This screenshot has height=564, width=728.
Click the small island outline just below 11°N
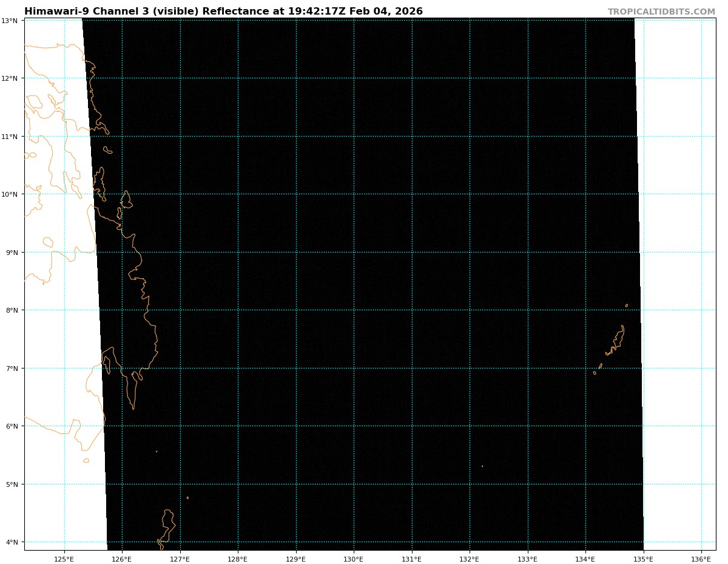point(107,150)
